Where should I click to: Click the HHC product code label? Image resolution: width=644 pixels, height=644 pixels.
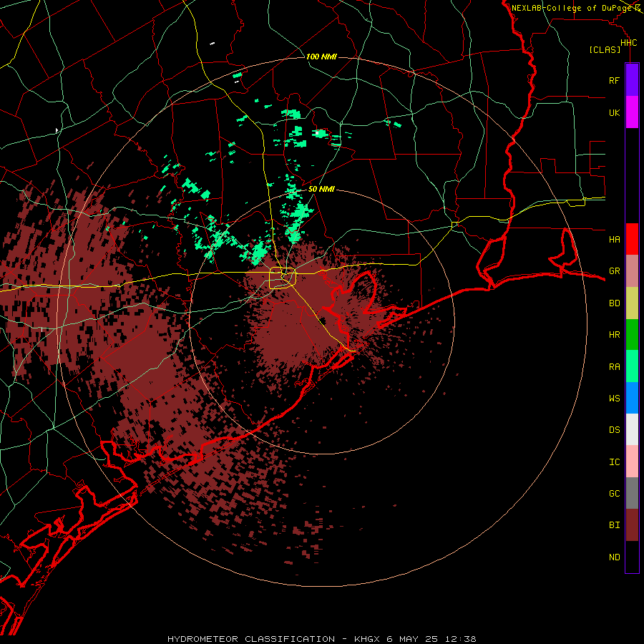tap(628, 43)
